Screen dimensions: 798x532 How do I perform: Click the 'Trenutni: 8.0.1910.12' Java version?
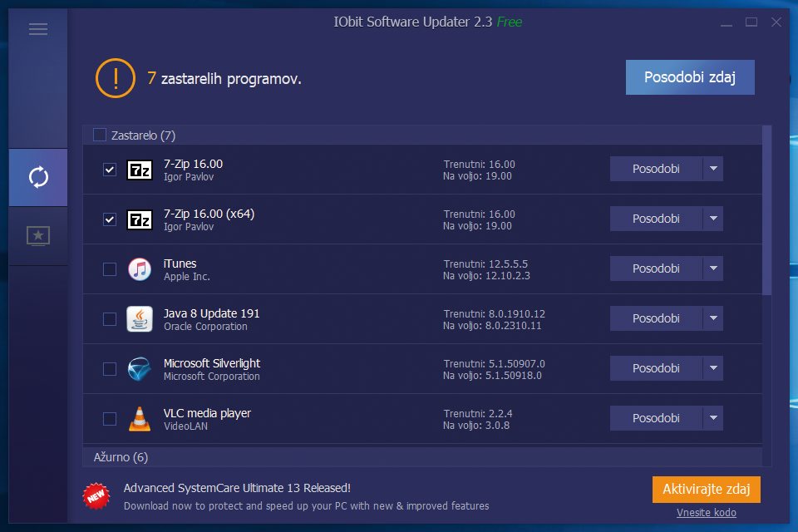pos(494,313)
